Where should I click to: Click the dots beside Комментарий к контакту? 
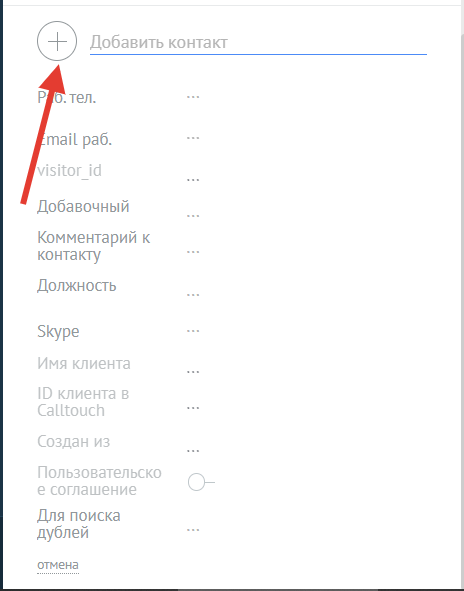193,251
